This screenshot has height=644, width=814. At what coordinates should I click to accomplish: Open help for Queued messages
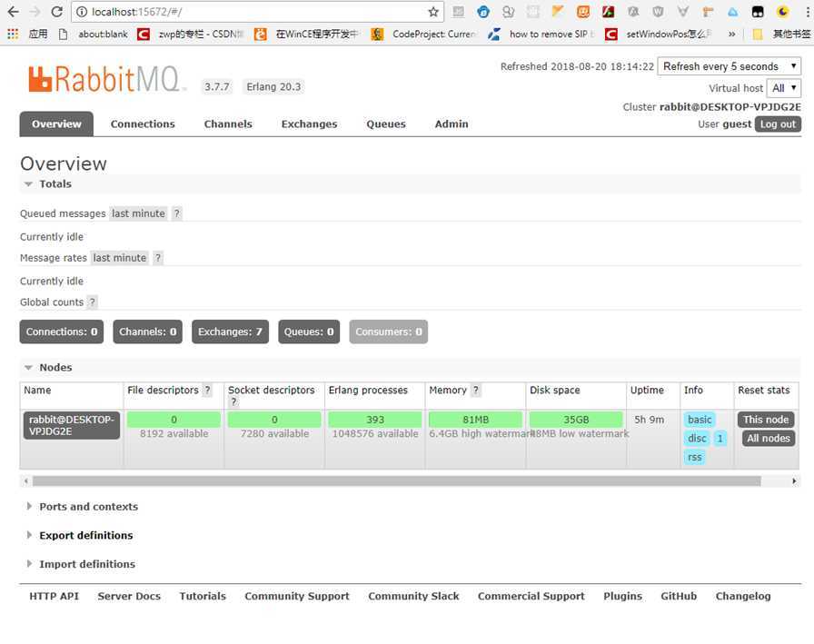tap(177, 213)
